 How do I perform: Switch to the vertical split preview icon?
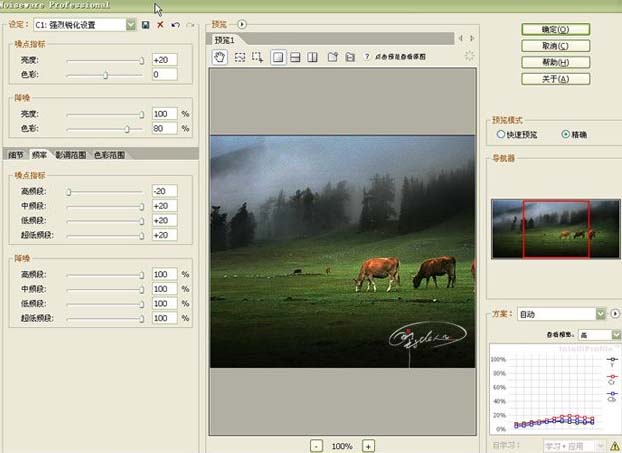(313, 57)
